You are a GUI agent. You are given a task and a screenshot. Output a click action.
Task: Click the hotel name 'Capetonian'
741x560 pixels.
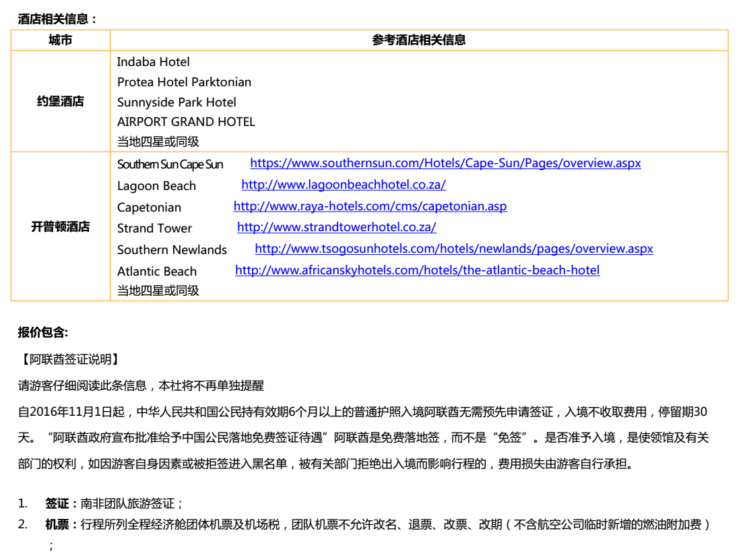[150, 208]
